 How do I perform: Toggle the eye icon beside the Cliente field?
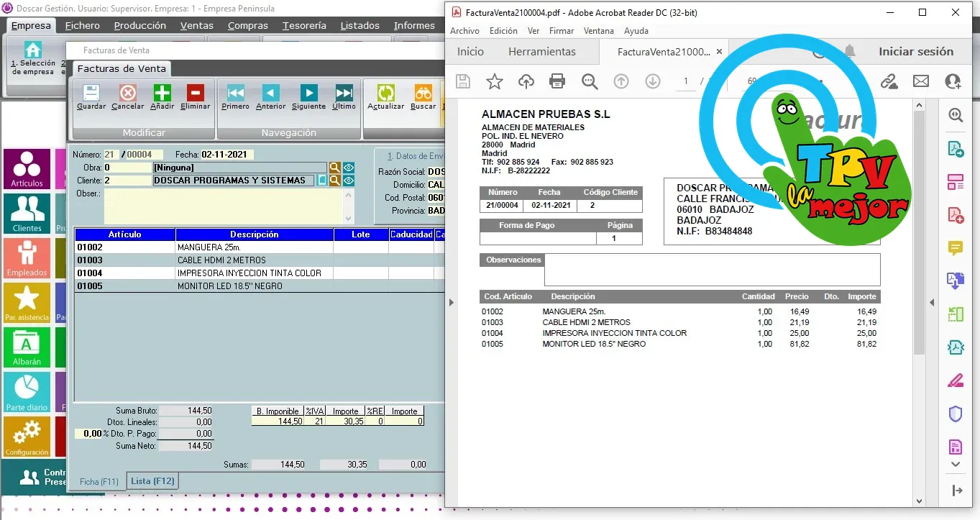pyautogui.click(x=349, y=181)
